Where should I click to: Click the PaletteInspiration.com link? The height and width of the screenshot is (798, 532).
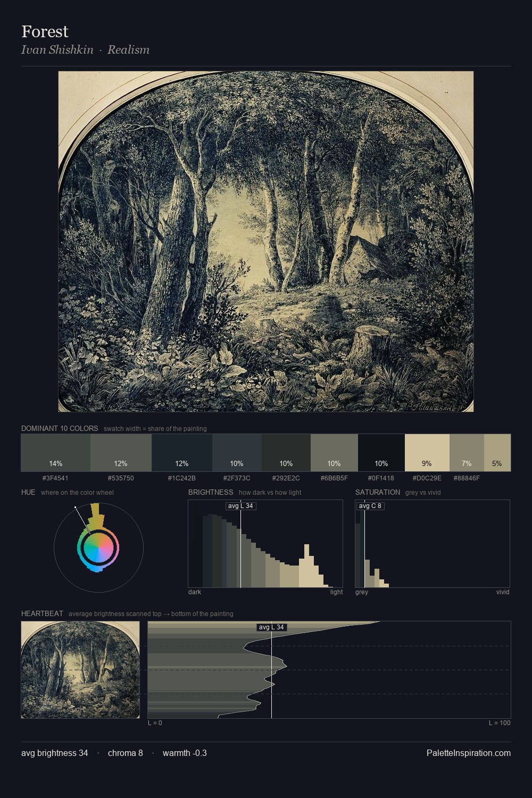point(469,753)
